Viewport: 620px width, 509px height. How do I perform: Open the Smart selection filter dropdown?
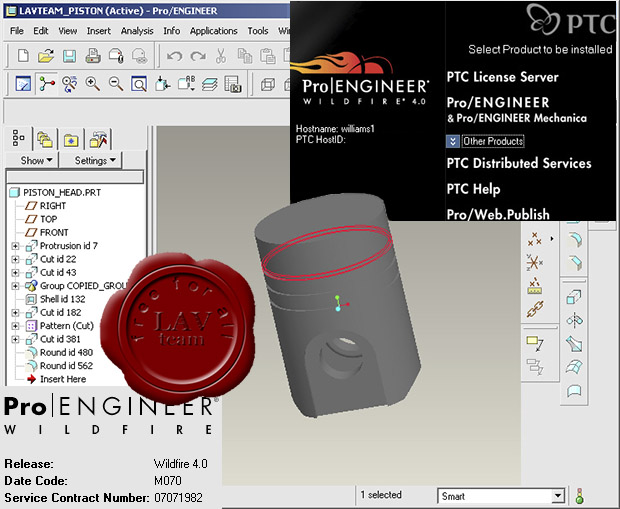point(558,496)
